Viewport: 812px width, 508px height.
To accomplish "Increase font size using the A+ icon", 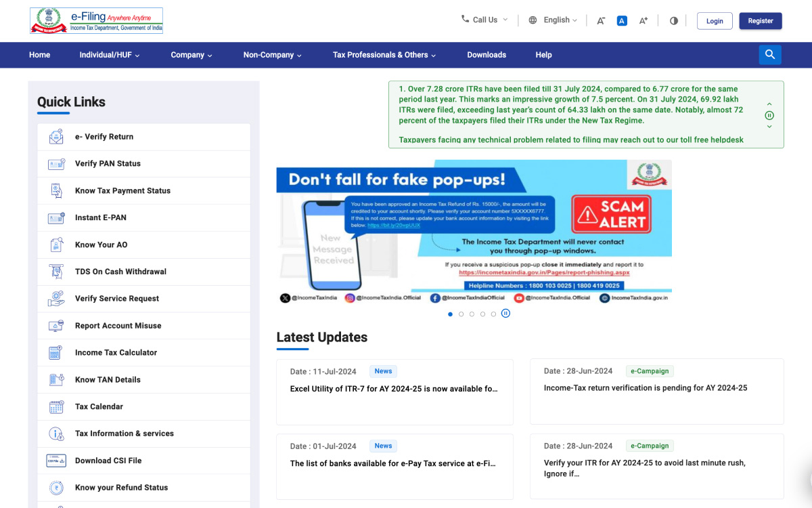I will tap(643, 20).
